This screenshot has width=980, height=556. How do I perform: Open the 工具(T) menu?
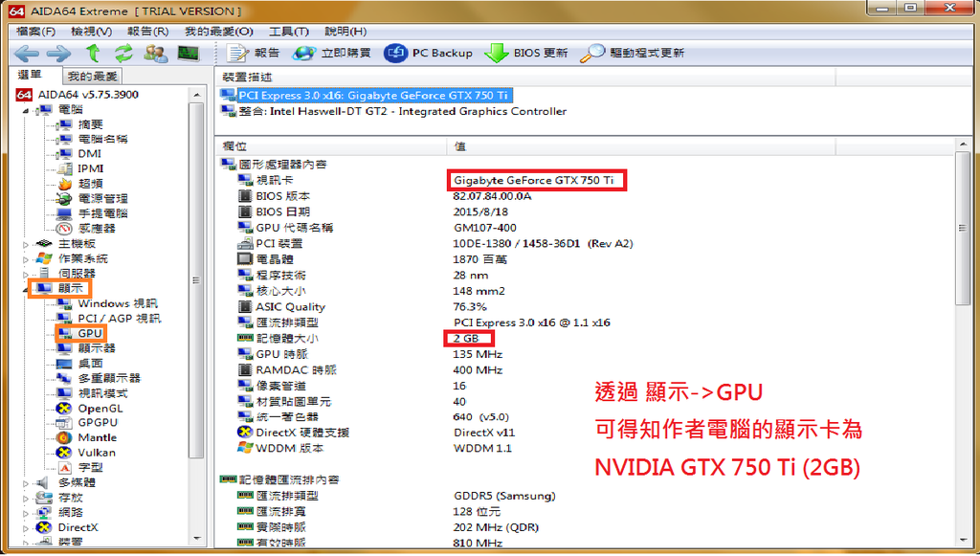point(289,31)
